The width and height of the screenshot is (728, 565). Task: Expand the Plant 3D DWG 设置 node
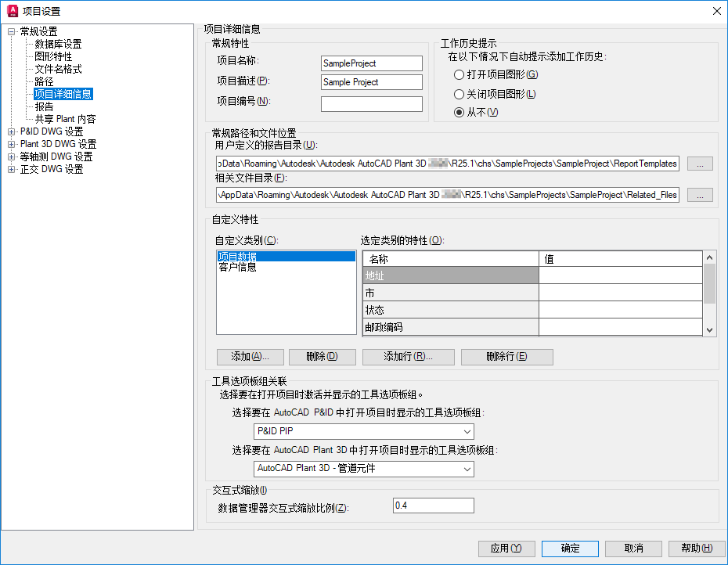click(11, 145)
